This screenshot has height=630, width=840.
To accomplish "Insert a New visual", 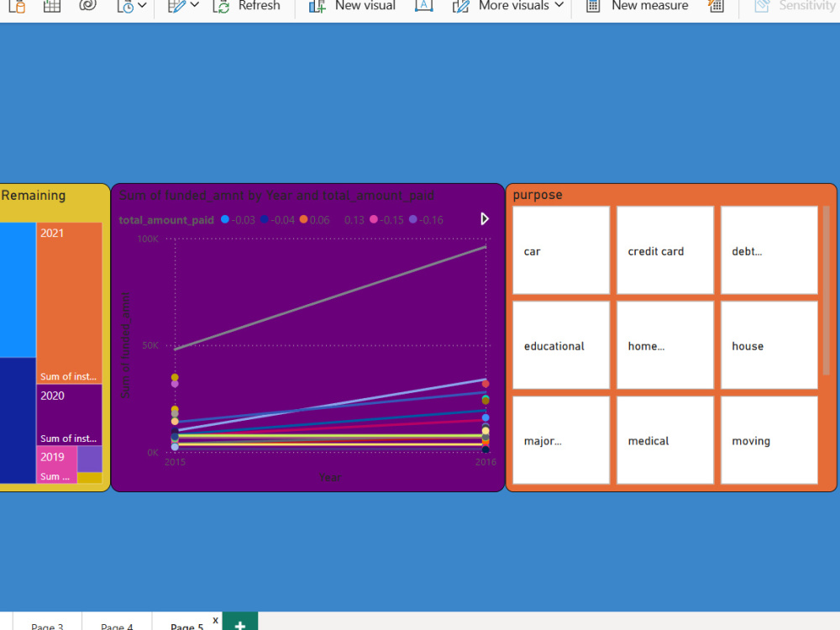I will (353, 6).
